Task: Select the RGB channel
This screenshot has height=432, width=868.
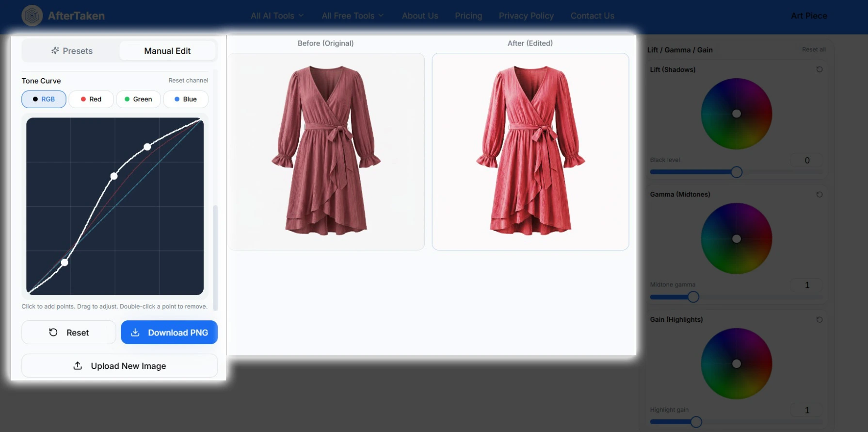Action: tap(44, 99)
